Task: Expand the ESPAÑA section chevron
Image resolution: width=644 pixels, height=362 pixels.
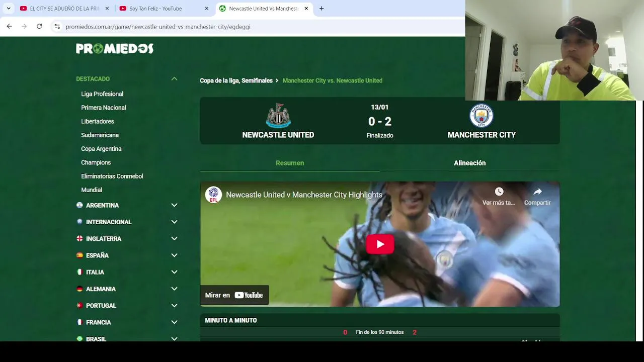Action: 174,255
